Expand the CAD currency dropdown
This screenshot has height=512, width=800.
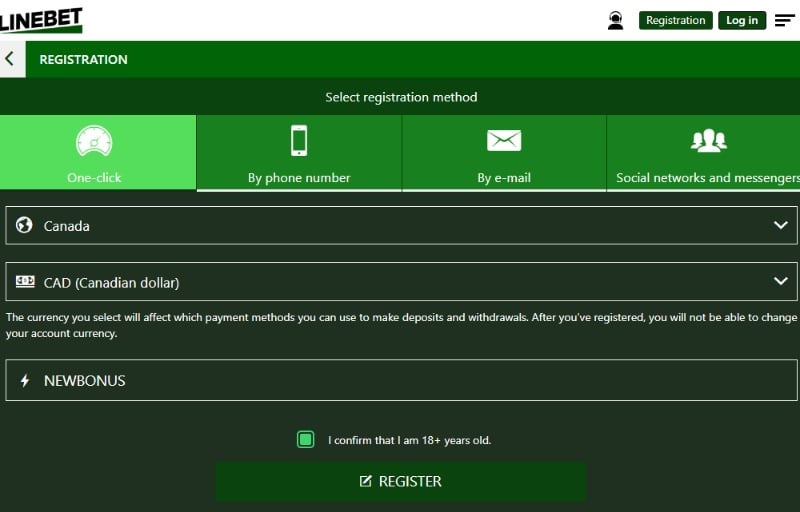[x=401, y=281]
